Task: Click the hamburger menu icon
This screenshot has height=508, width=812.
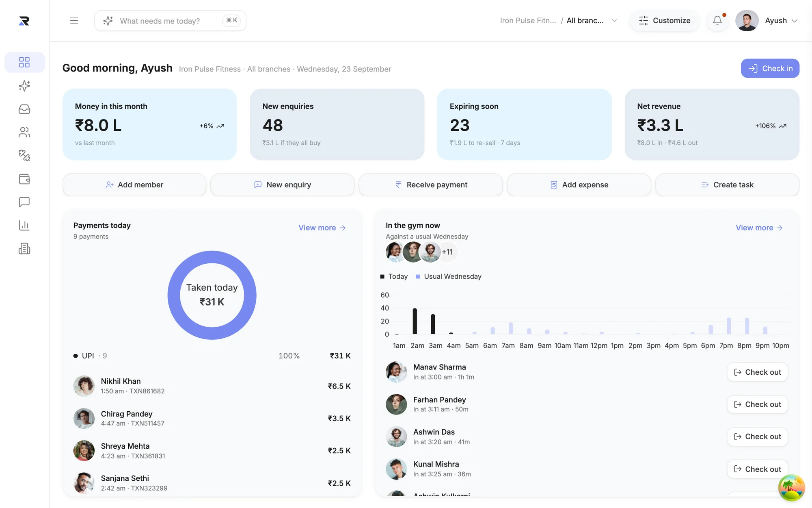Action: pos(74,21)
